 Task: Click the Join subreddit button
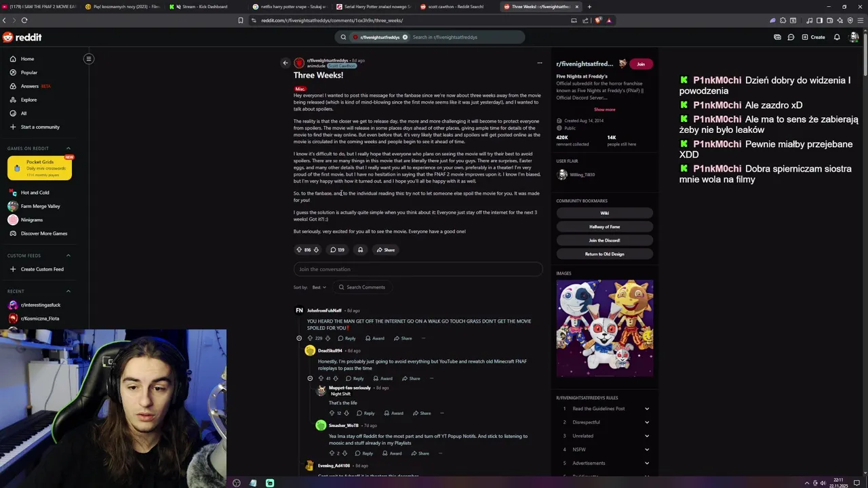coord(641,64)
